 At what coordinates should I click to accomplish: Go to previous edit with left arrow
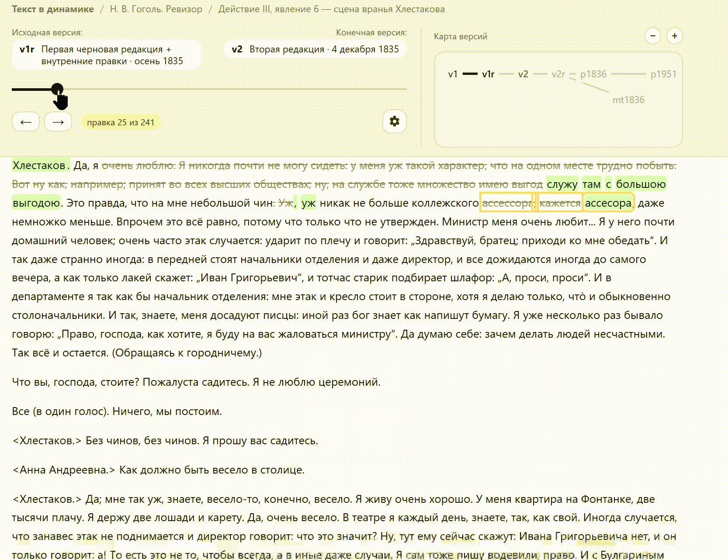[26, 122]
